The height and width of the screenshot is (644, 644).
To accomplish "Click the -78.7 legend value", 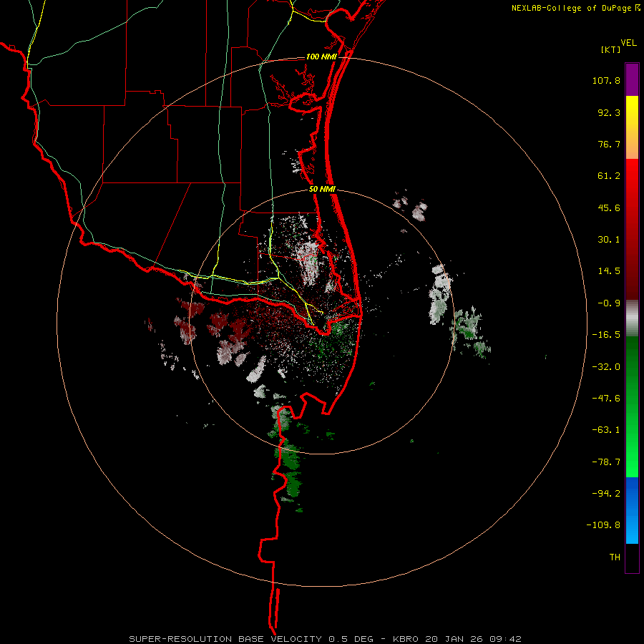I will pyautogui.click(x=606, y=462).
